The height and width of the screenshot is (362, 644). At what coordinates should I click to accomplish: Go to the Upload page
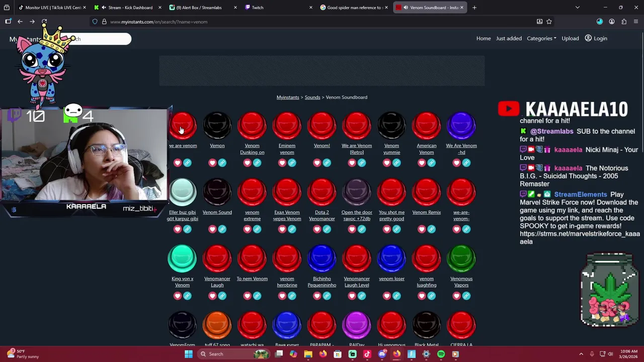pyautogui.click(x=570, y=38)
